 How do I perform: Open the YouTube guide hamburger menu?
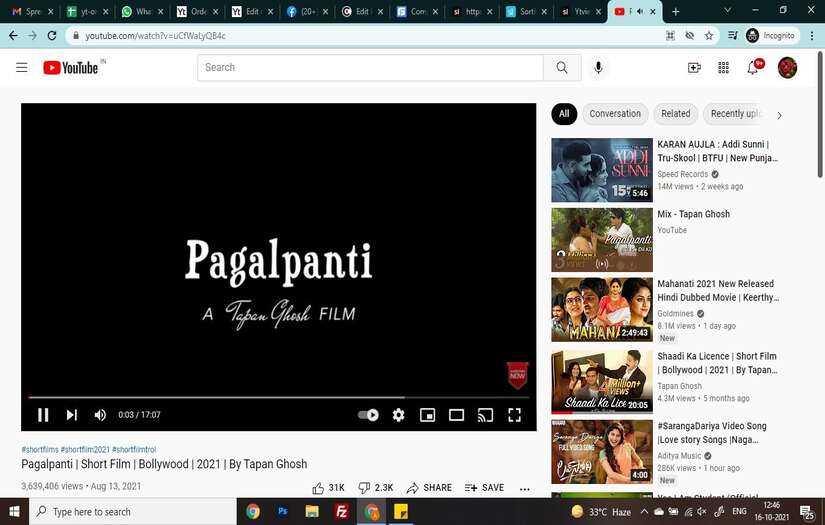[x=22, y=67]
